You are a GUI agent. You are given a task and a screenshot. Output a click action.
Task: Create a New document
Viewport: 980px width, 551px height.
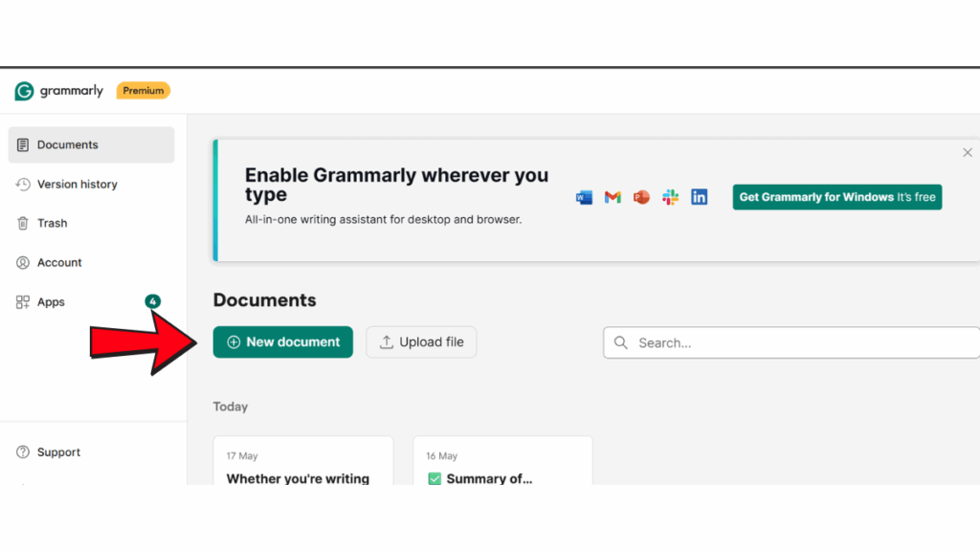[282, 342]
